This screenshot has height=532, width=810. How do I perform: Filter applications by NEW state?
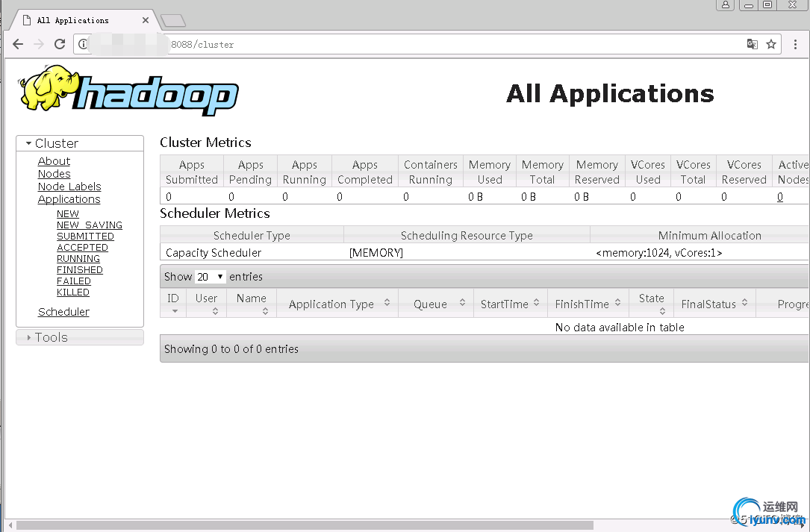(x=68, y=214)
